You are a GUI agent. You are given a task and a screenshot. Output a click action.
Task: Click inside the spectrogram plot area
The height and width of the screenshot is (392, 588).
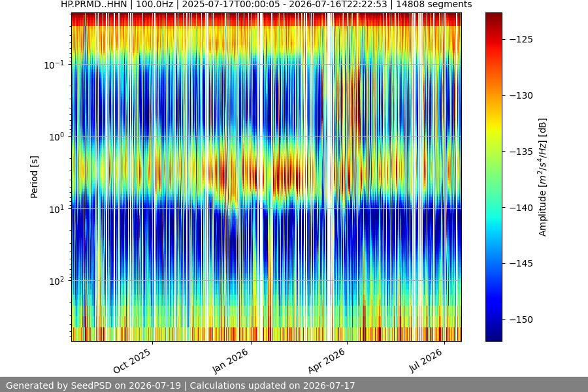(267, 177)
